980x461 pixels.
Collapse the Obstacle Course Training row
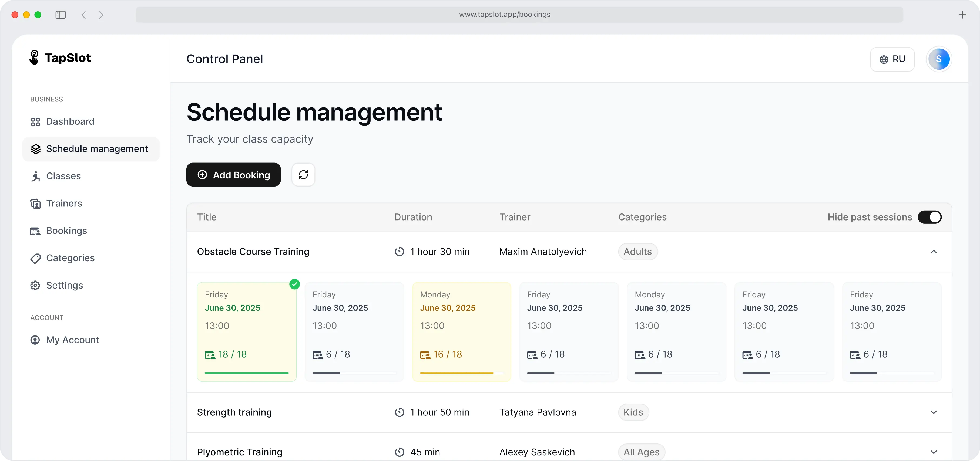pos(934,252)
